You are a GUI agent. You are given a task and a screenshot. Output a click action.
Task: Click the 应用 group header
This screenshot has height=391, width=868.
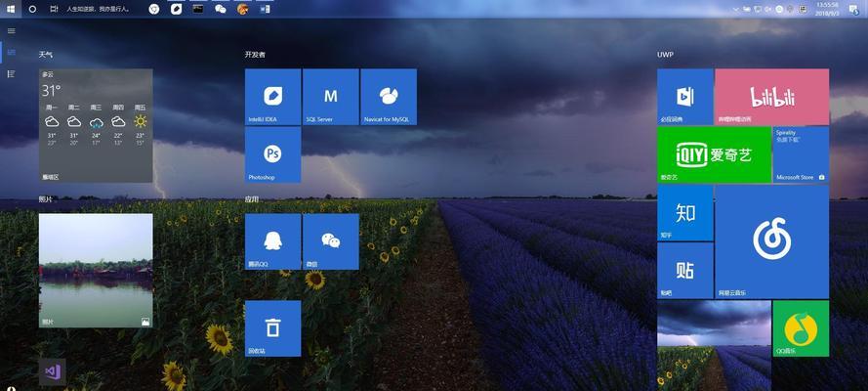pyautogui.click(x=252, y=199)
